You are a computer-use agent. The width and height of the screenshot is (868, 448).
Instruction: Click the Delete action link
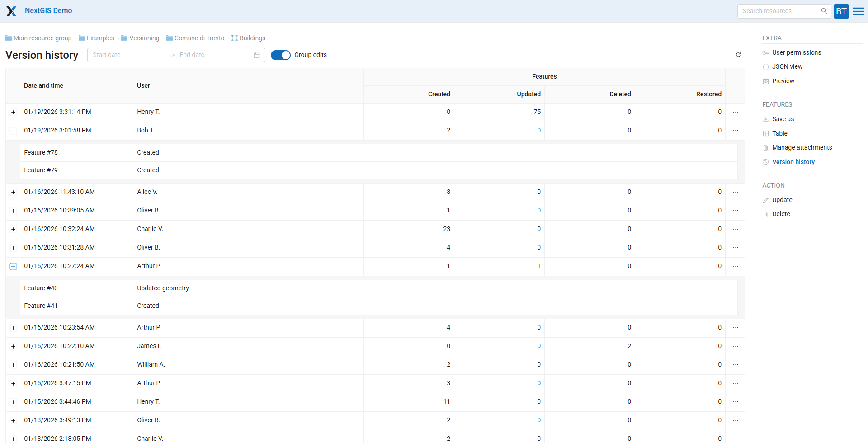coord(781,214)
